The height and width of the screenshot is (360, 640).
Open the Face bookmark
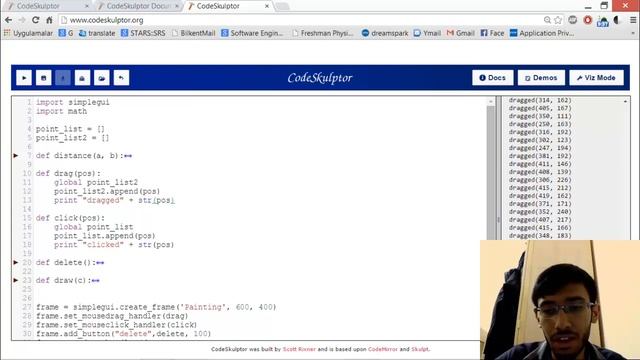tap(492, 33)
